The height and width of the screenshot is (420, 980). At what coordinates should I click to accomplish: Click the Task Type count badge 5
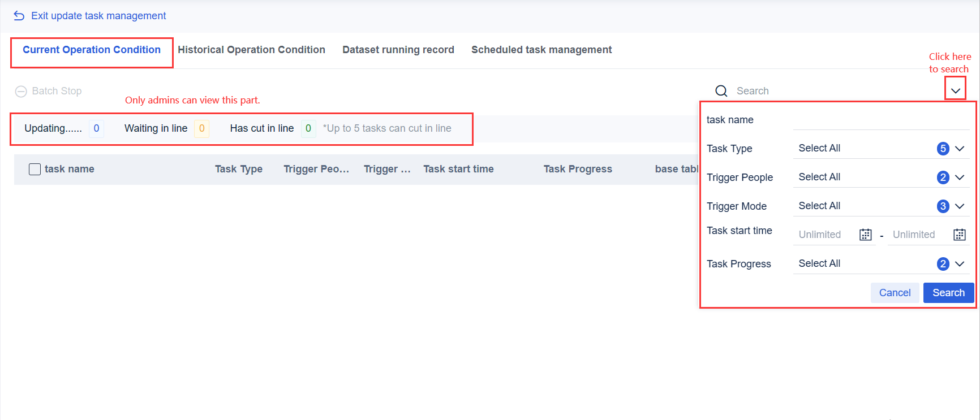point(943,149)
